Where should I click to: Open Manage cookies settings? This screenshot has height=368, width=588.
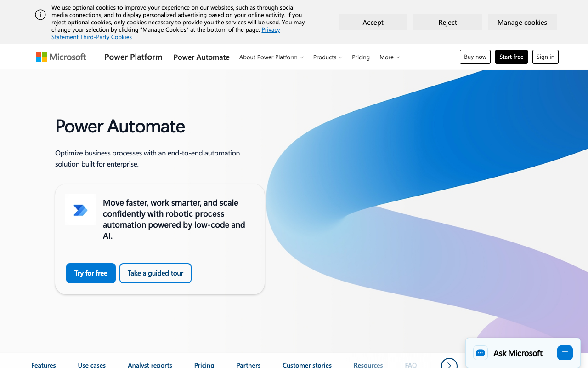pyautogui.click(x=522, y=22)
